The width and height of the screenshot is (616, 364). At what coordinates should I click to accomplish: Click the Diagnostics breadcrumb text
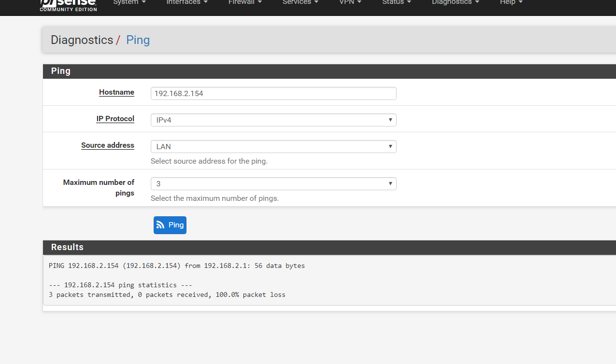[82, 40]
